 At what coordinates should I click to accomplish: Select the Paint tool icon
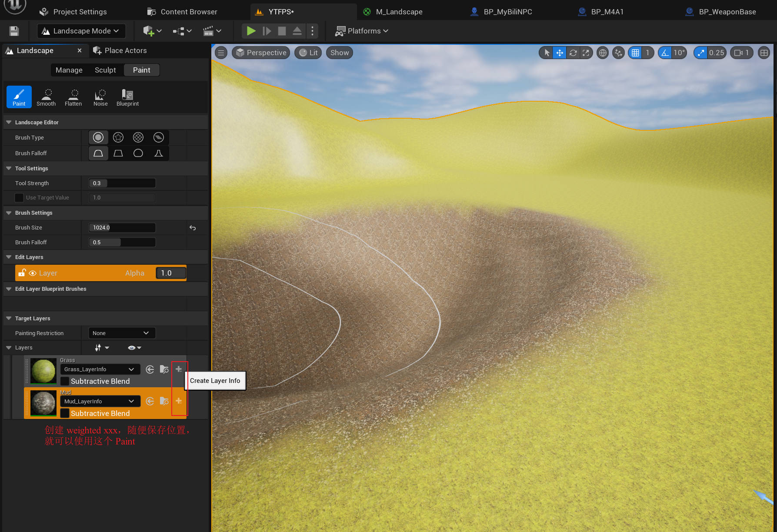[19, 96]
